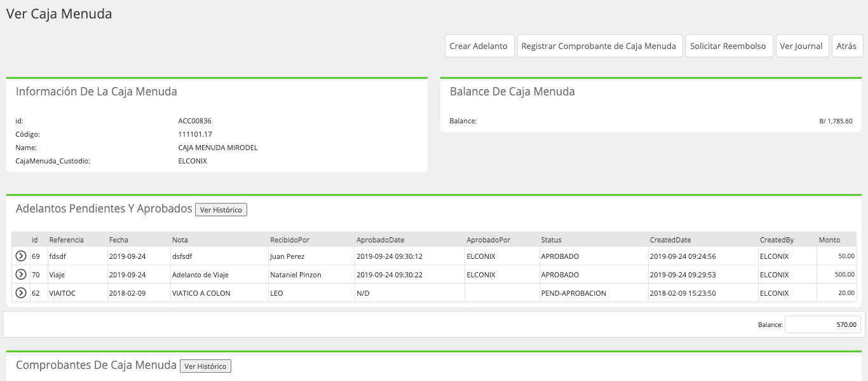Click the Nota column header

coord(180,240)
